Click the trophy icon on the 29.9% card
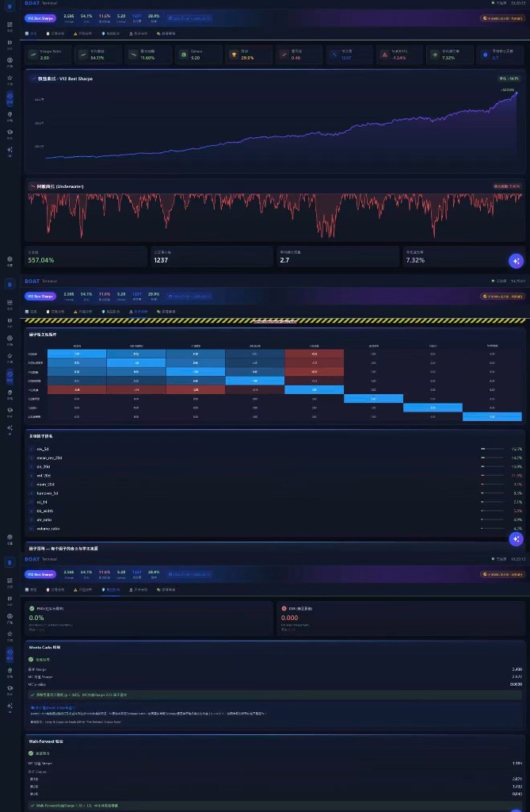The image size is (530, 812). pyautogui.click(x=234, y=55)
